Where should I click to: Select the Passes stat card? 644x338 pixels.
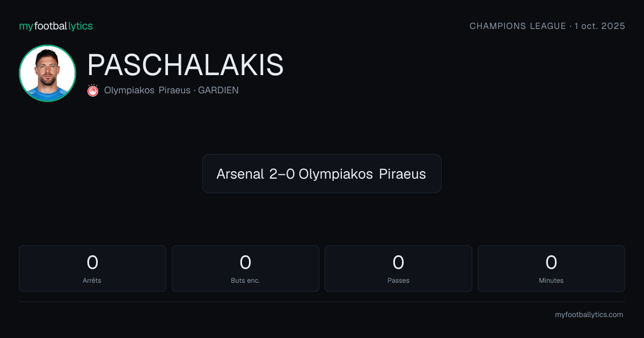point(398,268)
